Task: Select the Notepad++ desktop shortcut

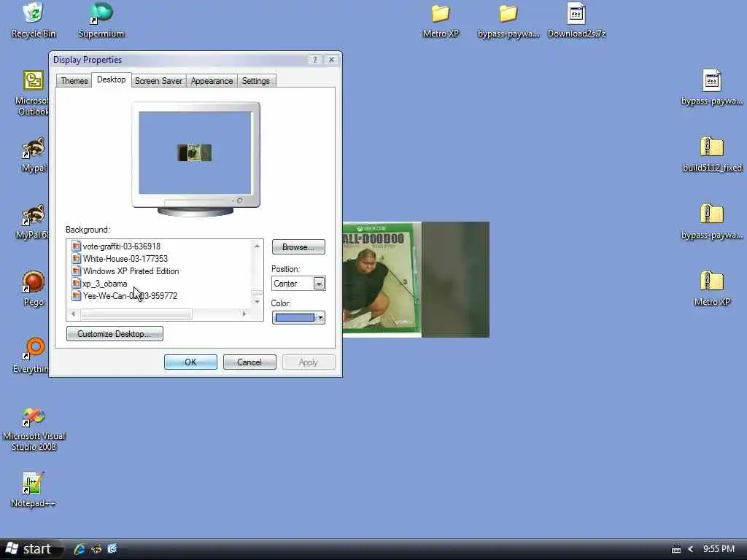Action: (33, 489)
